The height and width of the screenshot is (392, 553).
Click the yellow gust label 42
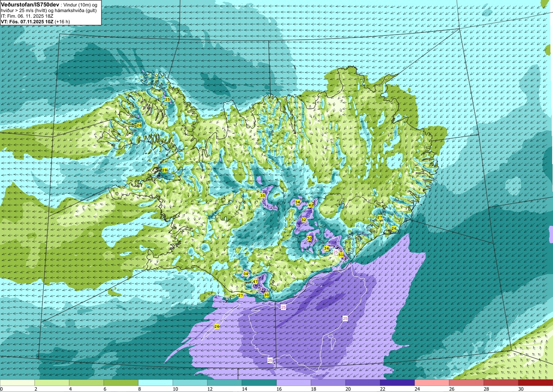[311, 205]
